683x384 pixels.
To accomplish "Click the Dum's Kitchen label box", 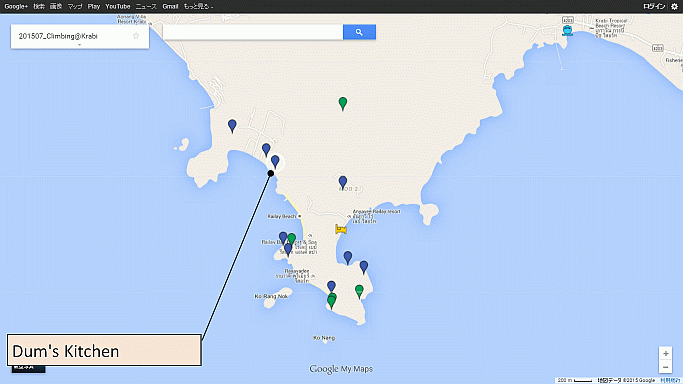I will (x=104, y=350).
